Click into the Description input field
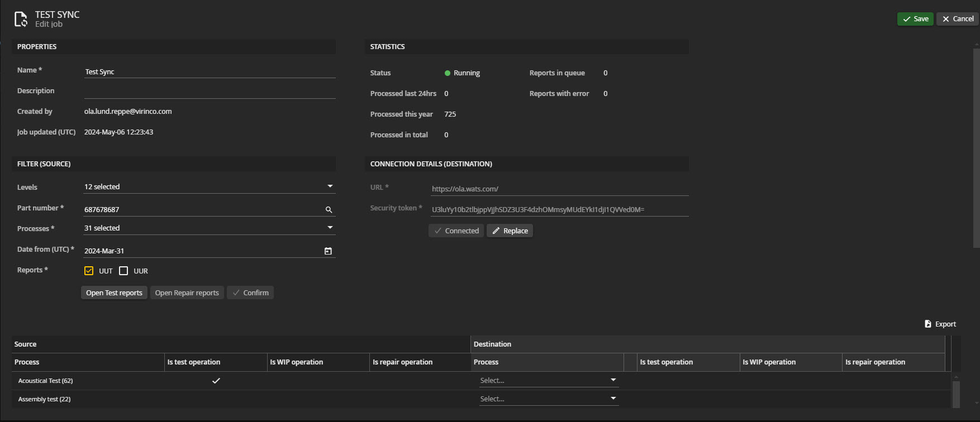 click(210, 91)
